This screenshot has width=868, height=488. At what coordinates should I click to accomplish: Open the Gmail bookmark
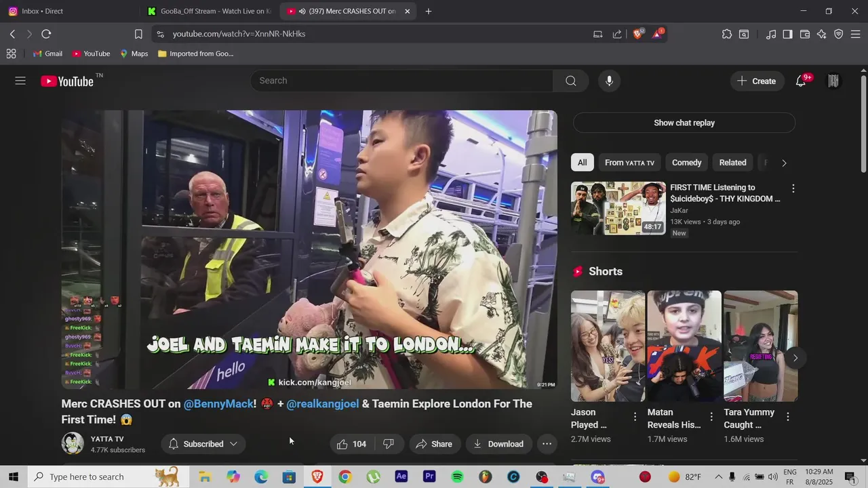pos(47,54)
